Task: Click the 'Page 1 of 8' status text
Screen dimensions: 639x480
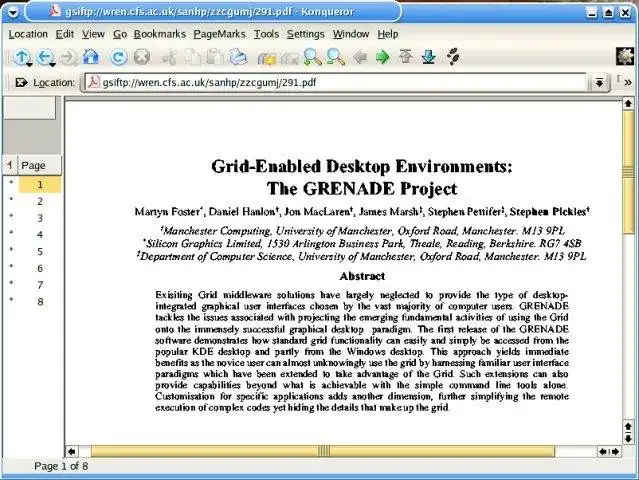Action: click(61, 466)
